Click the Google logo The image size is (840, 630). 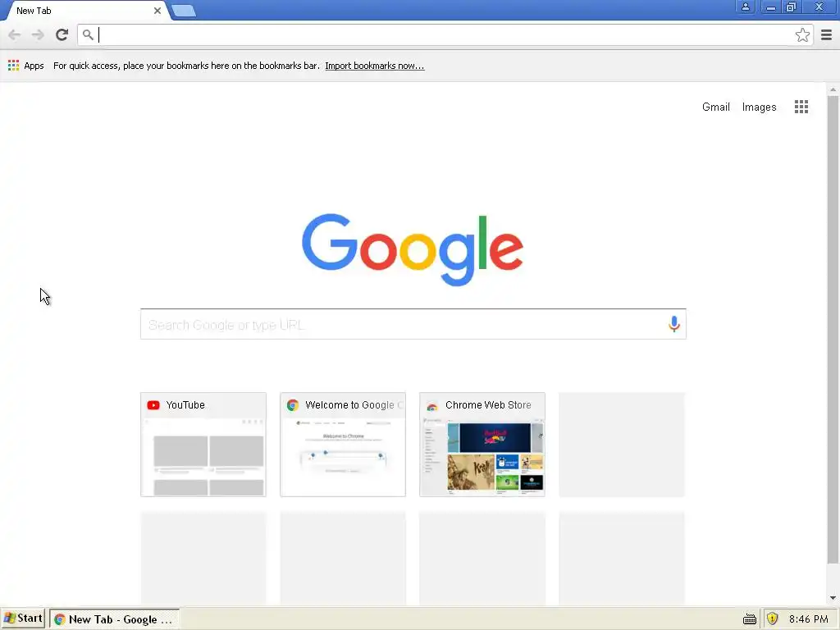click(413, 249)
